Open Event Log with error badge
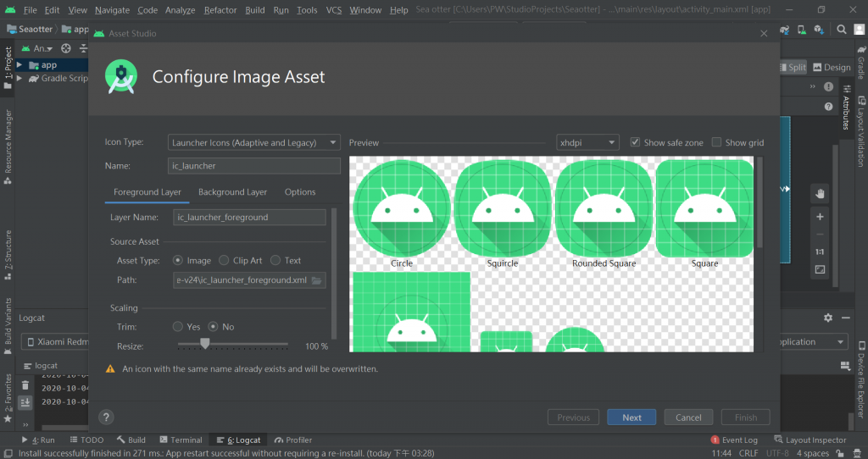 click(734, 440)
